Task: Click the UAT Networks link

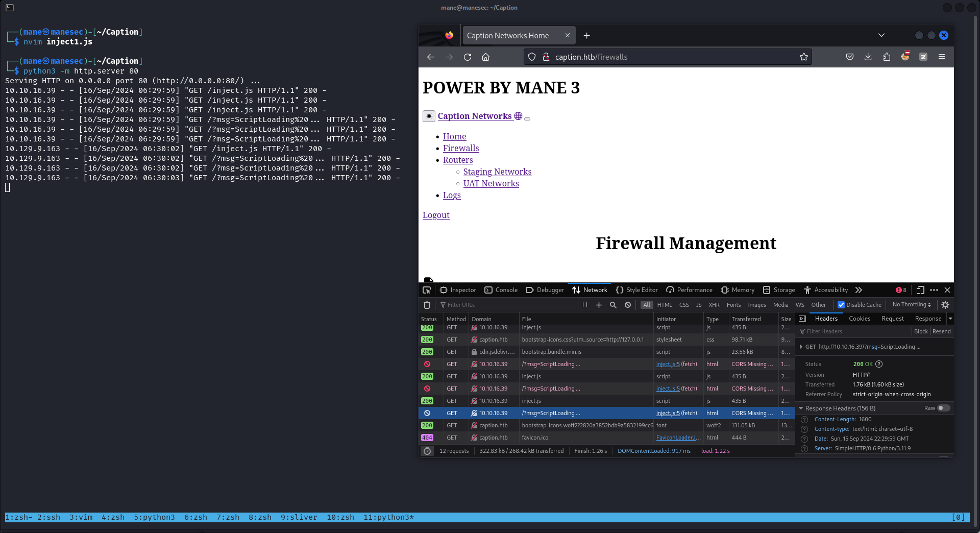Action: point(491,183)
